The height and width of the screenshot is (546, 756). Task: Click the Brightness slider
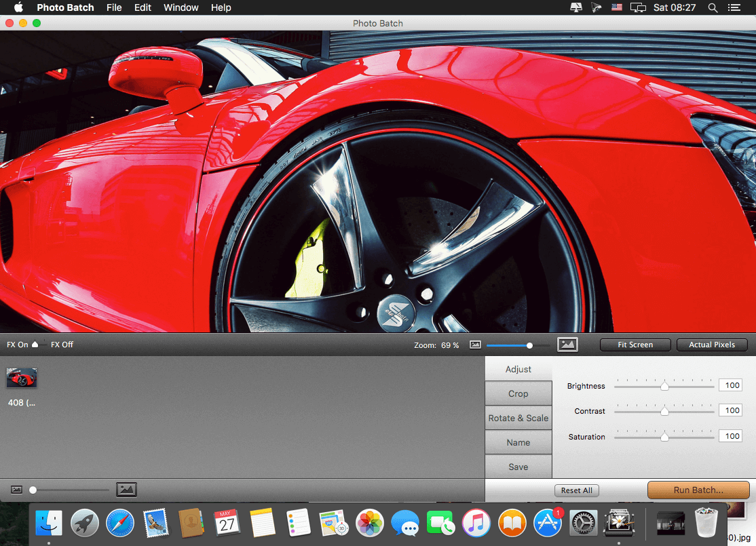click(x=664, y=385)
